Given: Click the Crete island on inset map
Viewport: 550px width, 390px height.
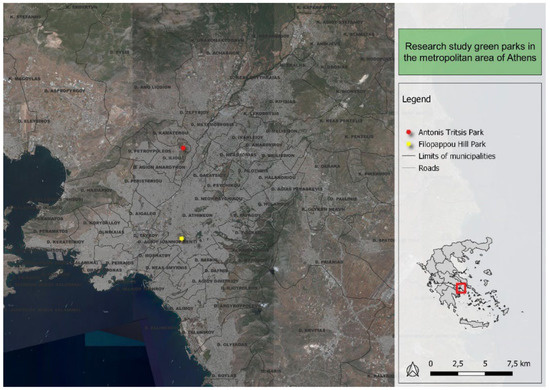Looking at the screenshot, I should (x=474, y=323).
